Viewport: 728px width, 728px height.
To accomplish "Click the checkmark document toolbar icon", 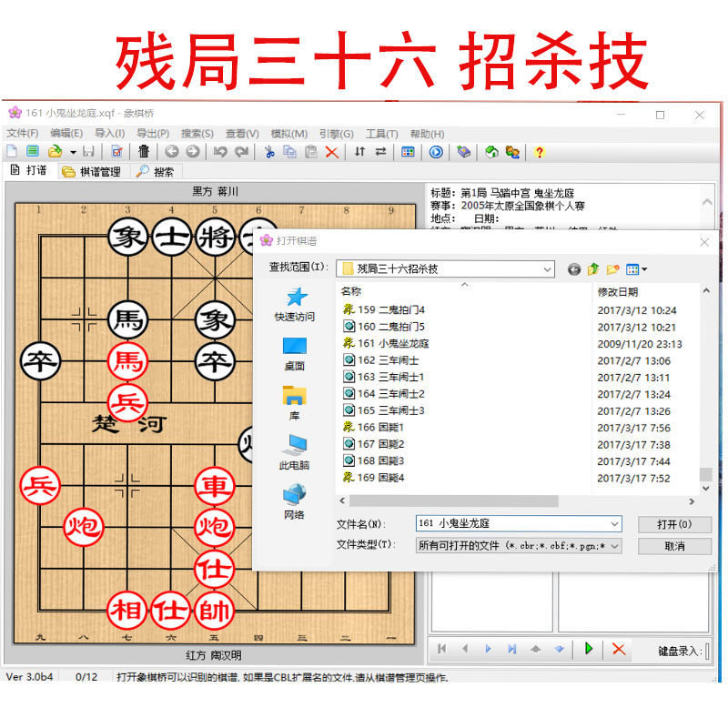I will [x=117, y=151].
